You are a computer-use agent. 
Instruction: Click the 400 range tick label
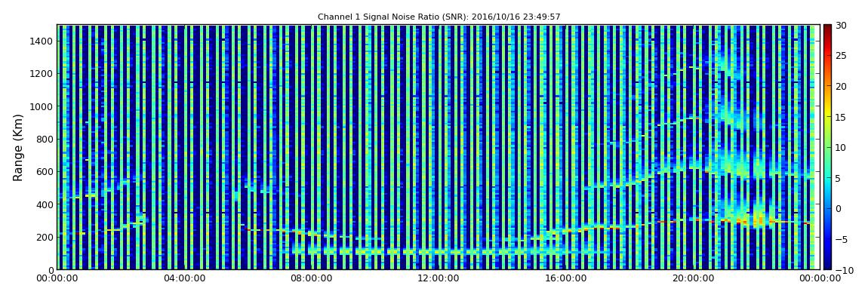45,204
